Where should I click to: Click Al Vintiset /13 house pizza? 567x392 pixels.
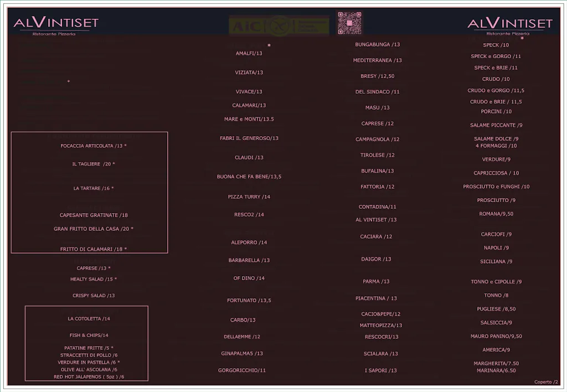click(x=376, y=220)
